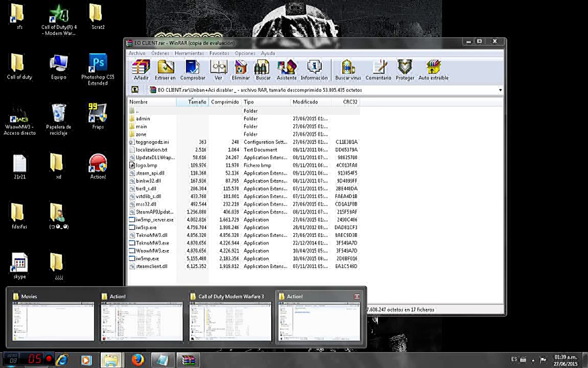Close the highlighted Action! preview thumbnail

click(357, 296)
